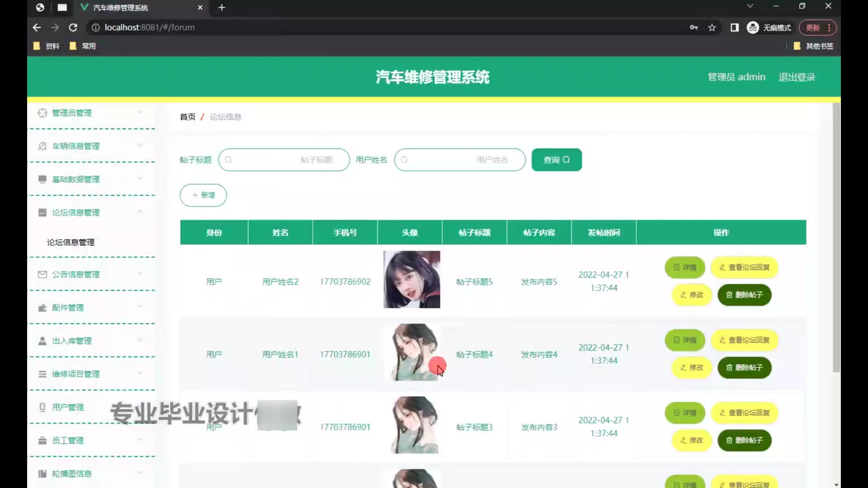Click the 用户姓名 search input field
This screenshot has height=488, width=868.
tap(460, 160)
